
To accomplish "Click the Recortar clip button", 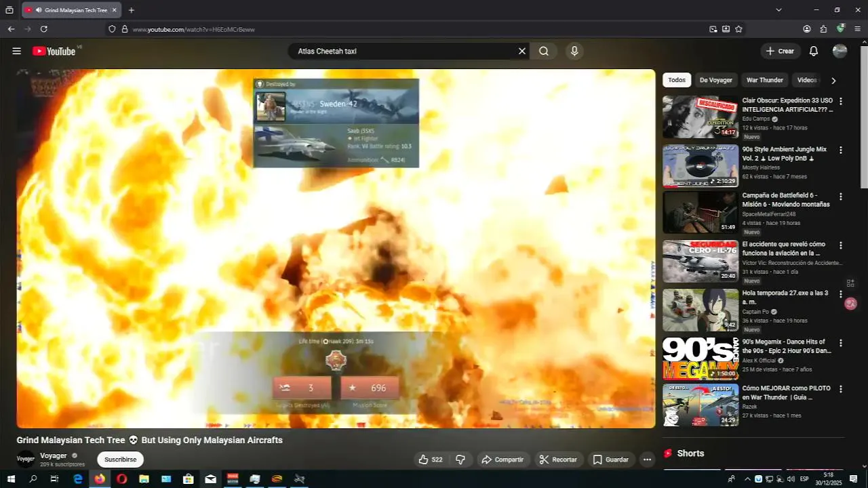I will click(x=558, y=460).
